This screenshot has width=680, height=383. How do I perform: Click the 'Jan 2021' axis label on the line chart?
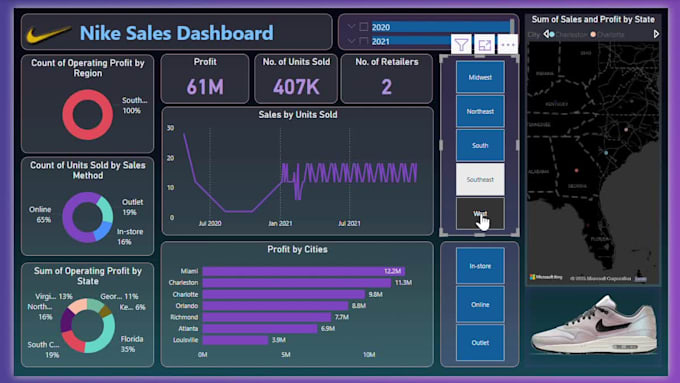click(x=280, y=223)
